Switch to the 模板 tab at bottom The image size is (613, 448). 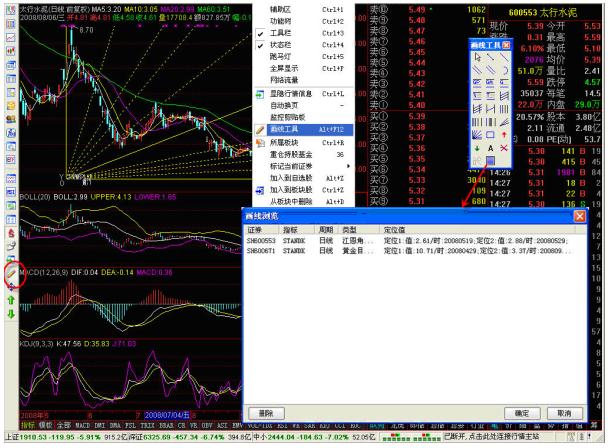pyautogui.click(x=46, y=425)
